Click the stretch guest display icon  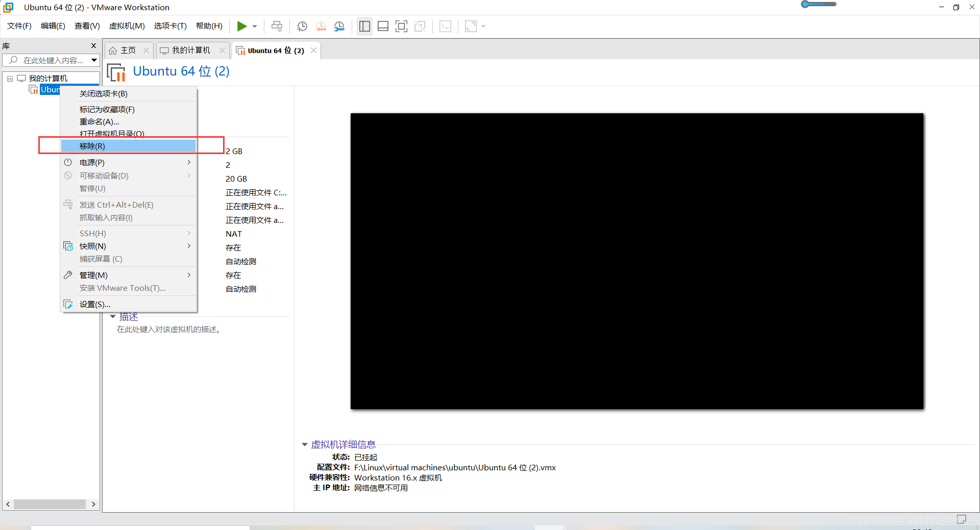(471, 26)
